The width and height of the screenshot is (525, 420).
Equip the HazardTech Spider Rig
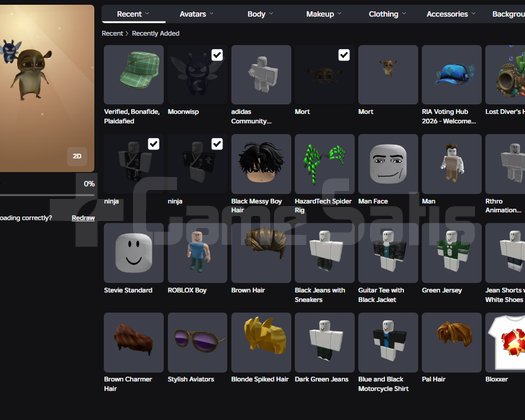[324, 164]
